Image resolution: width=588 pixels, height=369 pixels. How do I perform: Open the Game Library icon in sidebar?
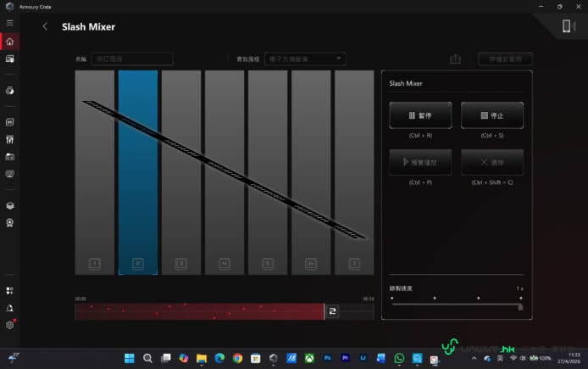tap(10, 157)
